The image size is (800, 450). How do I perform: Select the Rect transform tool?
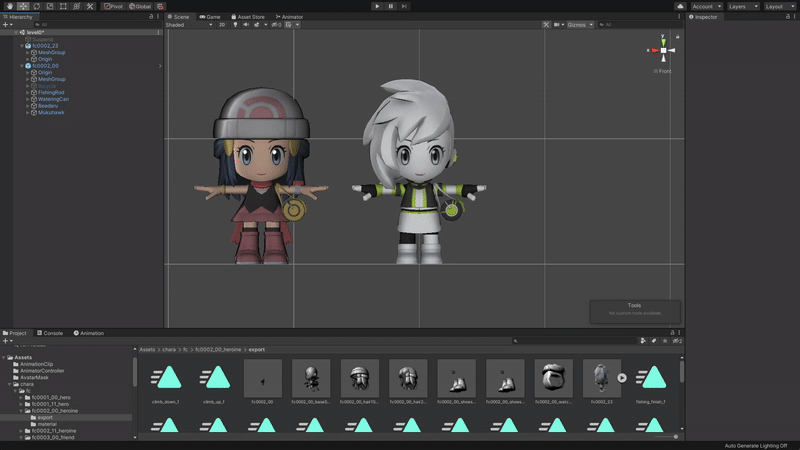(x=63, y=6)
